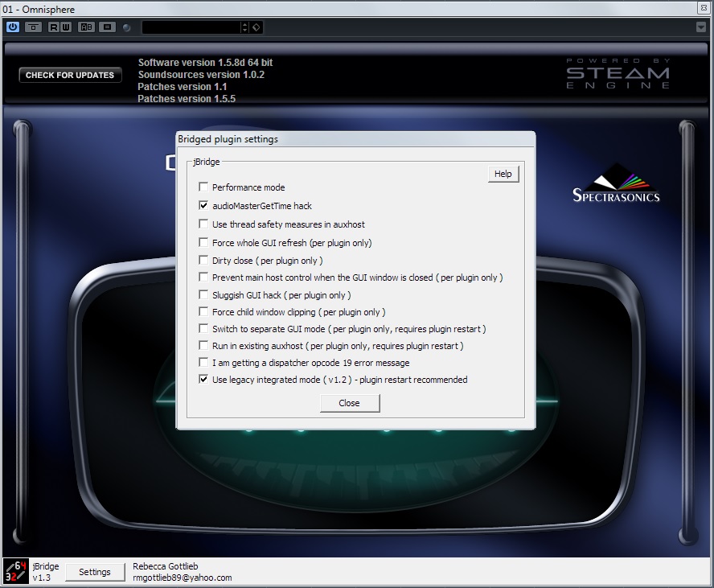Click the round indicator LED in toolbar
Screen dimensions: 714x588
click(x=127, y=28)
